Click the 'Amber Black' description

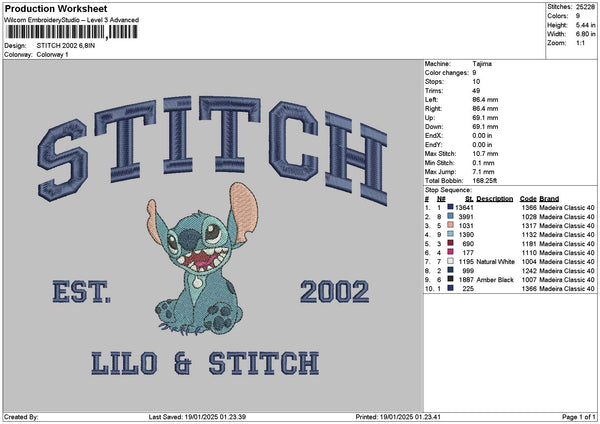[x=495, y=280]
